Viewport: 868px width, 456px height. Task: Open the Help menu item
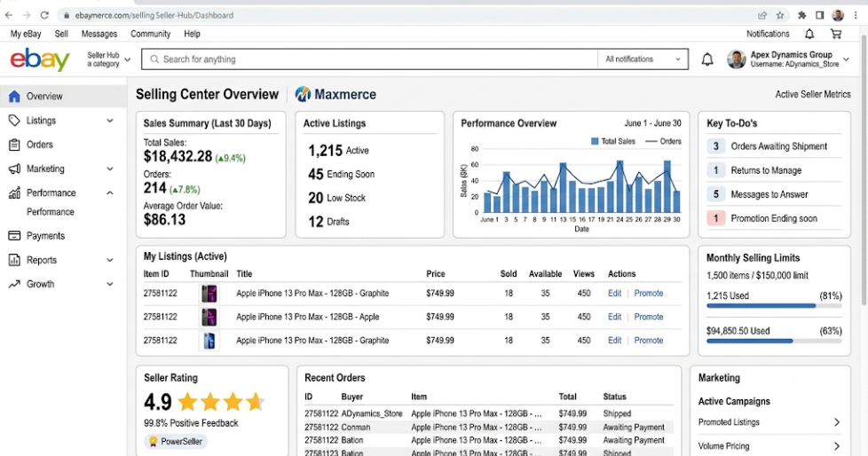[192, 34]
